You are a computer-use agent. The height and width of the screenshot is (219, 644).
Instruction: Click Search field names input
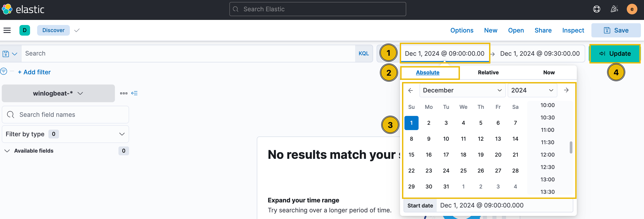tap(65, 115)
